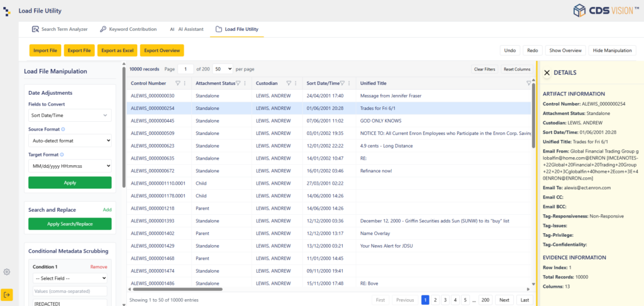
Task: Open Sort Date/Time column menu dots
Action: [349, 84]
